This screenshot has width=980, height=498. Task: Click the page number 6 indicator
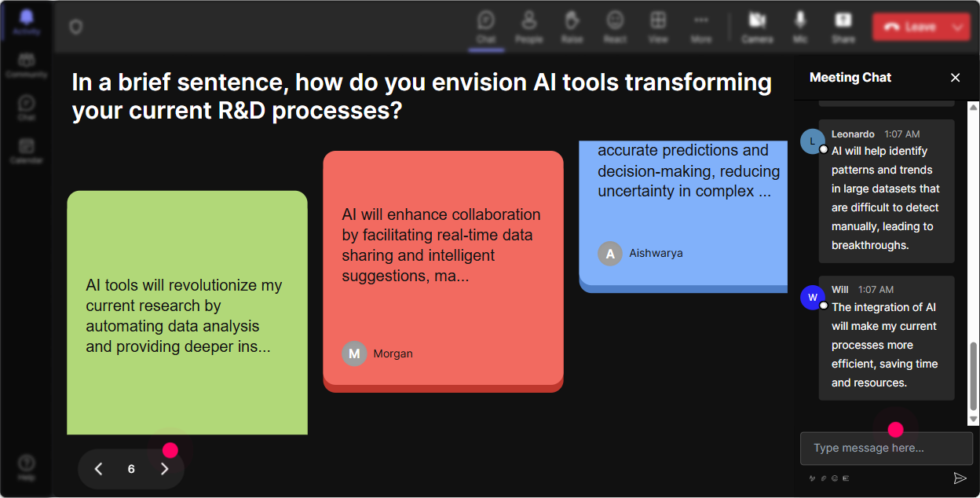pos(131,469)
